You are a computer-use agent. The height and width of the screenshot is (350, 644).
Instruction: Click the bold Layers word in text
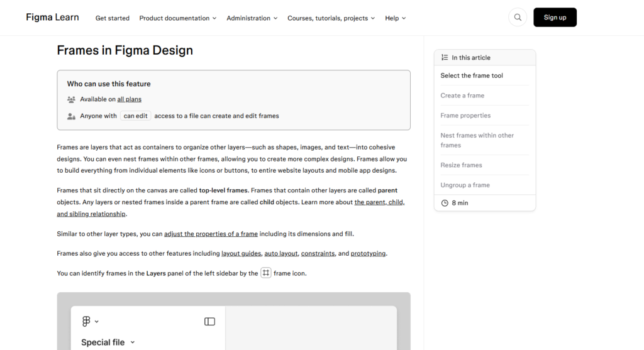click(x=156, y=273)
